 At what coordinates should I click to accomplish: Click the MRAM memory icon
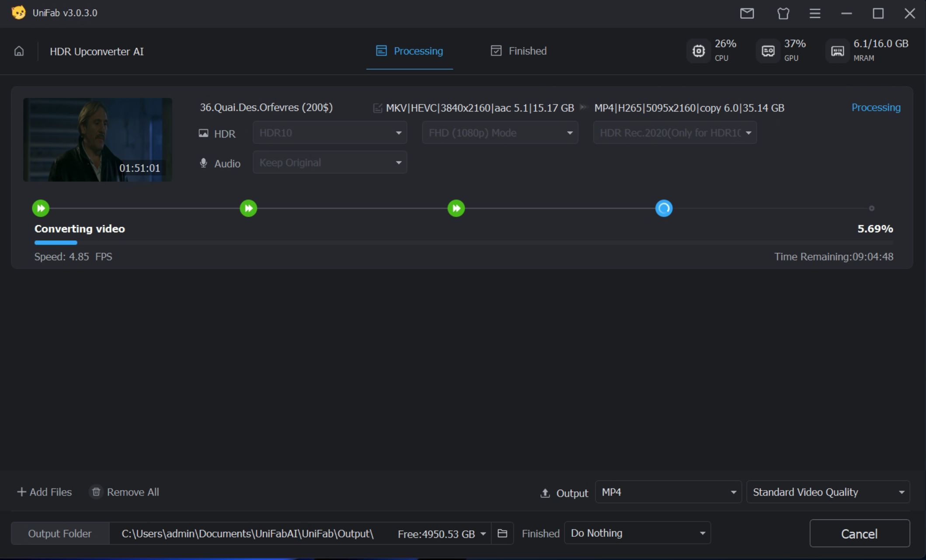click(x=837, y=51)
